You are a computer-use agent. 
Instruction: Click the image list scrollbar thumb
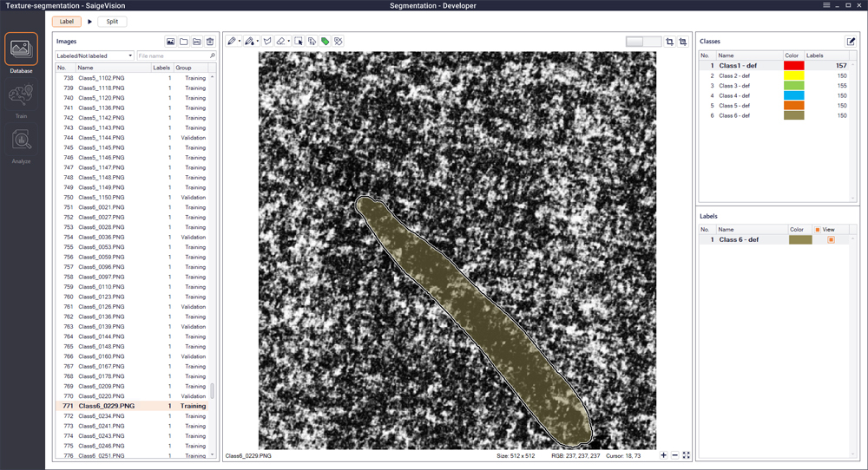pos(212,390)
